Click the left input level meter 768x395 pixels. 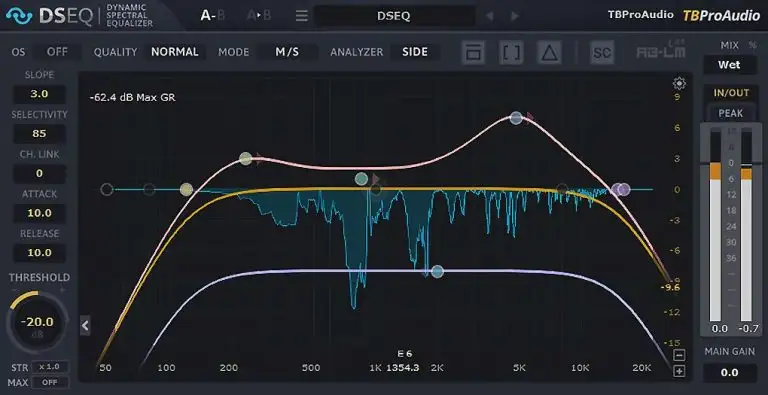[x=715, y=225]
